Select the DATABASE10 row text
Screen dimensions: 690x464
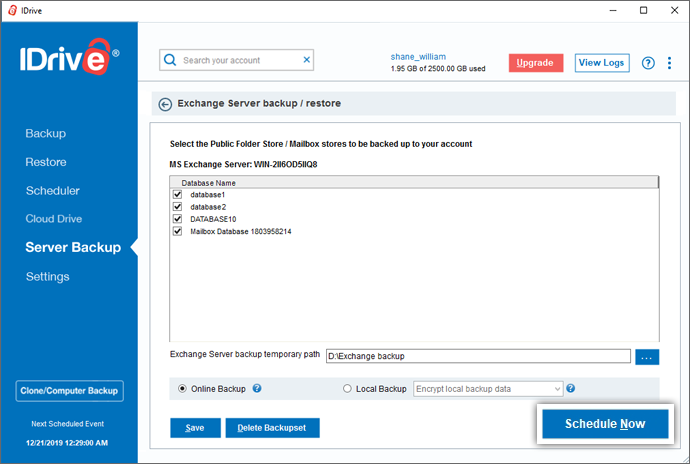pos(213,219)
